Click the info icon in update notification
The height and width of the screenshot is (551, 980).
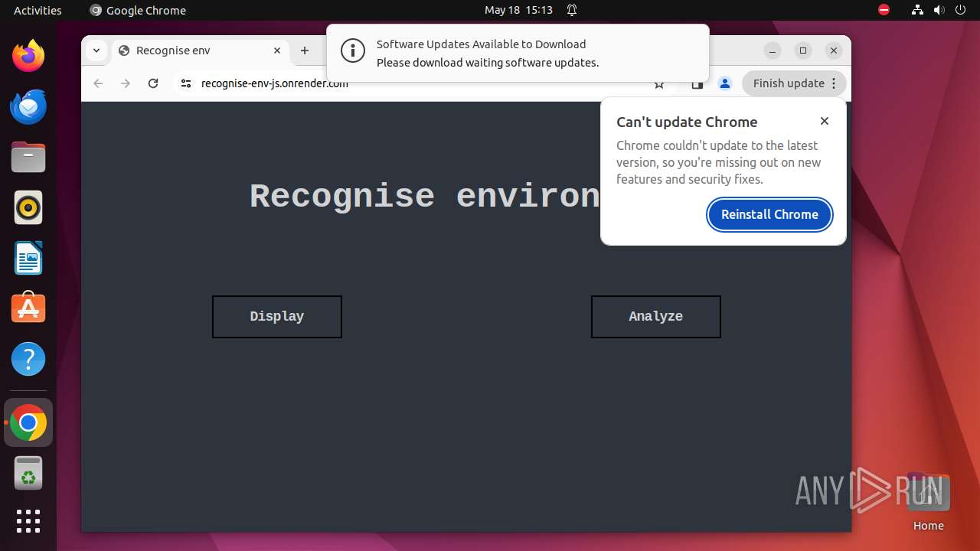[353, 51]
